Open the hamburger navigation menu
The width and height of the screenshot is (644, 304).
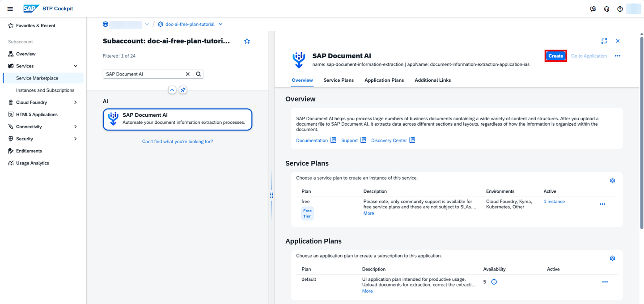coord(10,9)
